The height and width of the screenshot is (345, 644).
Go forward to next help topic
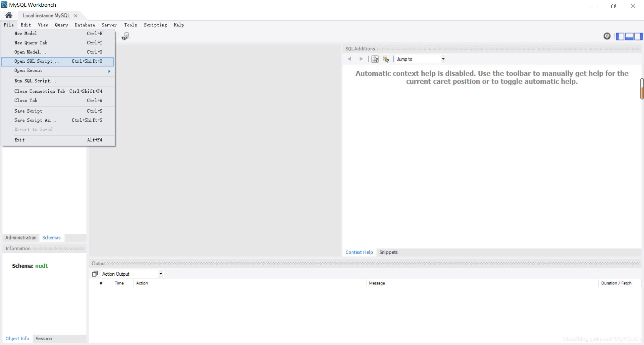point(361,59)
